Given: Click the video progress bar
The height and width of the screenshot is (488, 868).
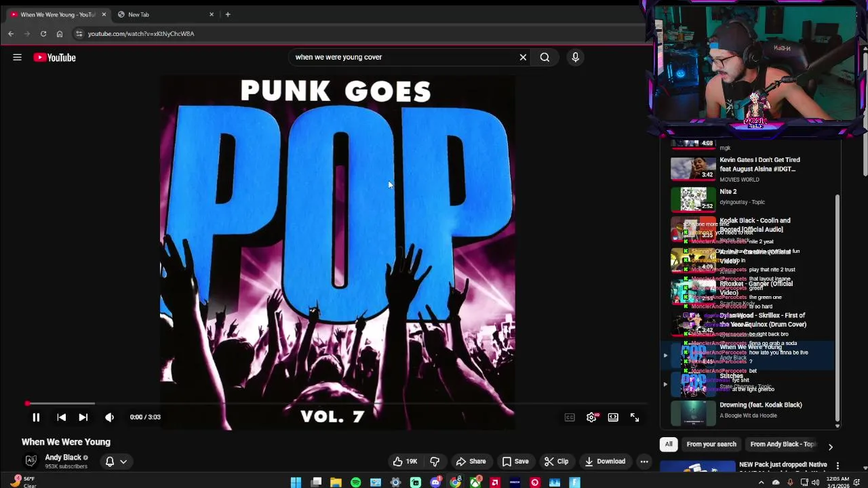Looking at the screenshot, I should 337,404.
